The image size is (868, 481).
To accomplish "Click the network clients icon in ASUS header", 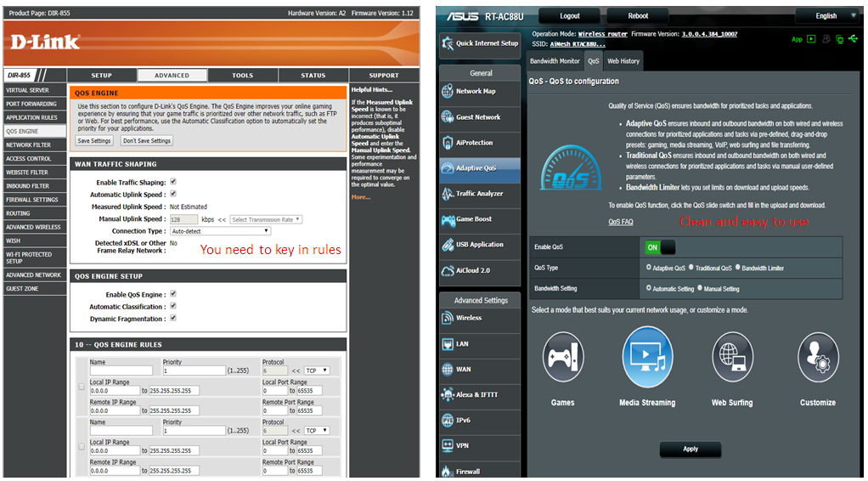I will click(x=840, y=39).
